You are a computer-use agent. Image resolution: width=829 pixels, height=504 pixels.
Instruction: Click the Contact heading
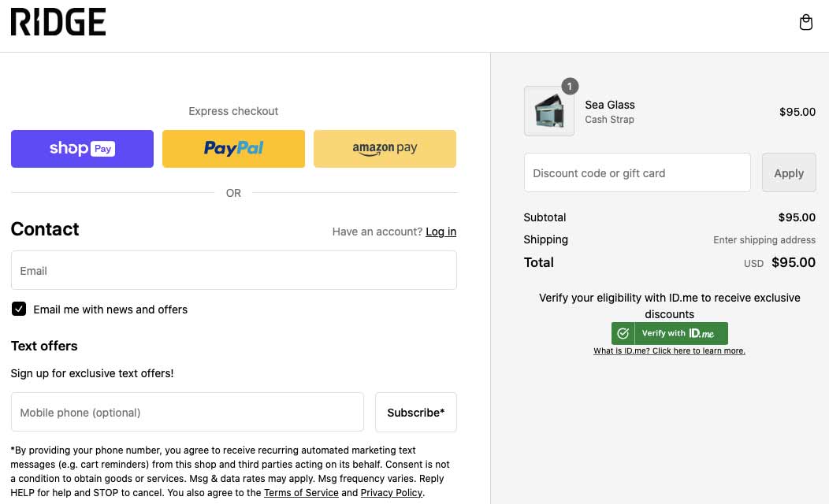(45, 228)
